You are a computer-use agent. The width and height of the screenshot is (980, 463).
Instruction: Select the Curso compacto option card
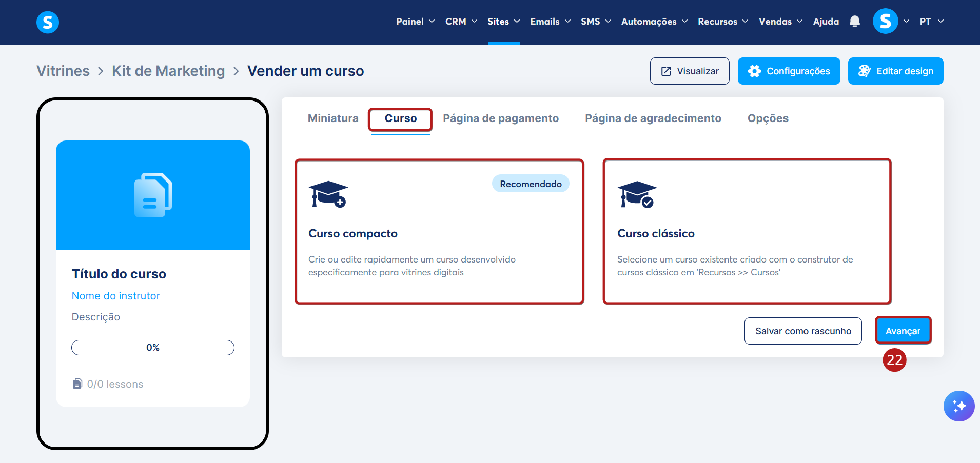[439, 232]
